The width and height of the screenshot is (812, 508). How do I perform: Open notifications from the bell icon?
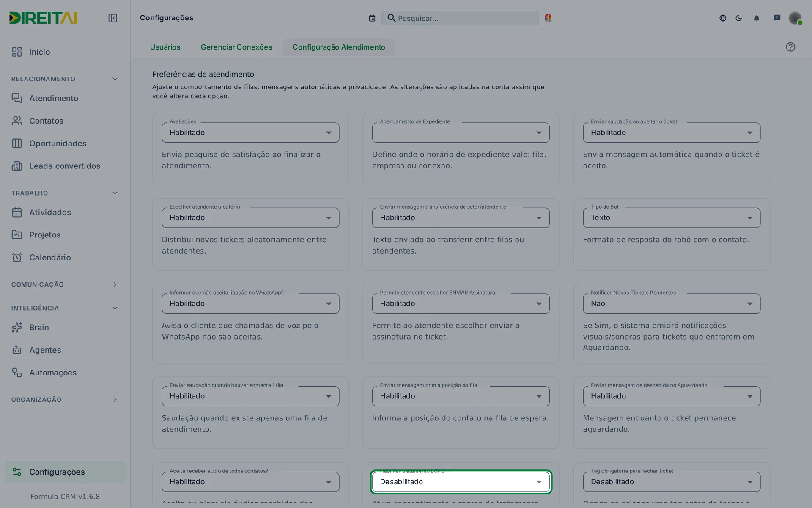(x=757, y=18)
